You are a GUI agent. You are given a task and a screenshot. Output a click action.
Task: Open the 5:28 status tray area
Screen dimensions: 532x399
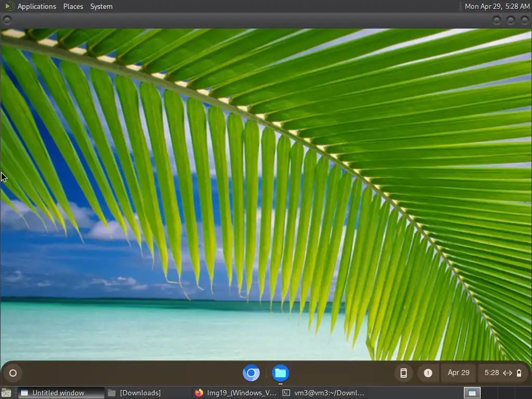[x=502, y=373]
